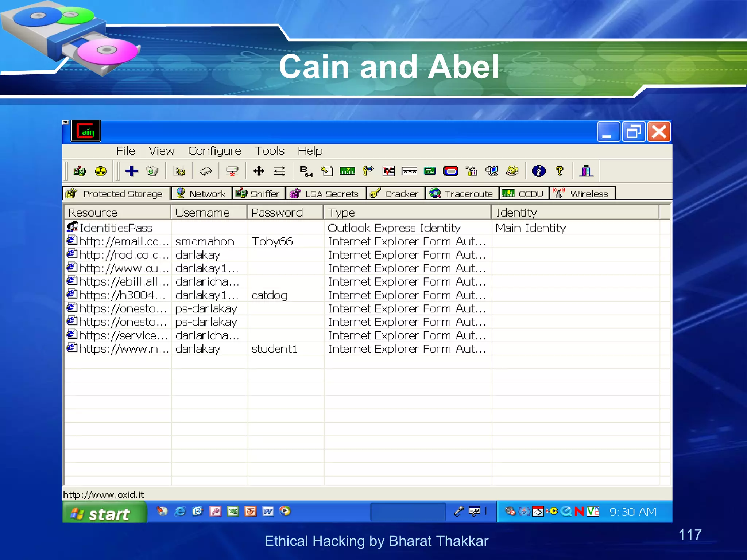
Task: Switch to the Sniffer tab
Action: (259, 194)
